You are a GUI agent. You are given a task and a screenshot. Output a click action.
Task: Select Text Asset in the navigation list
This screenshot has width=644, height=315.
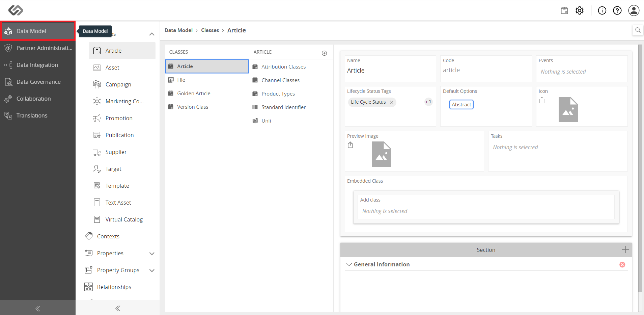tap(122, 203)
